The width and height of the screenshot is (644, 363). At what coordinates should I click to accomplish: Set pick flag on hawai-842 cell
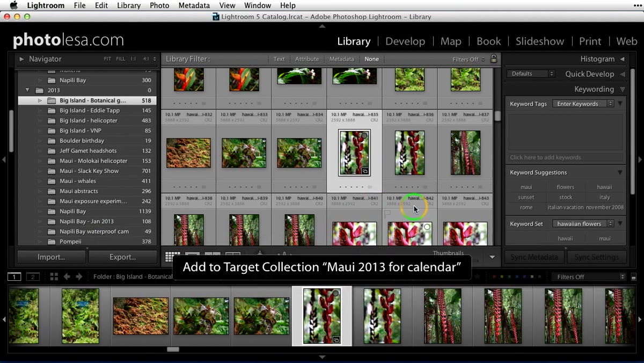(x=387, y=213)
